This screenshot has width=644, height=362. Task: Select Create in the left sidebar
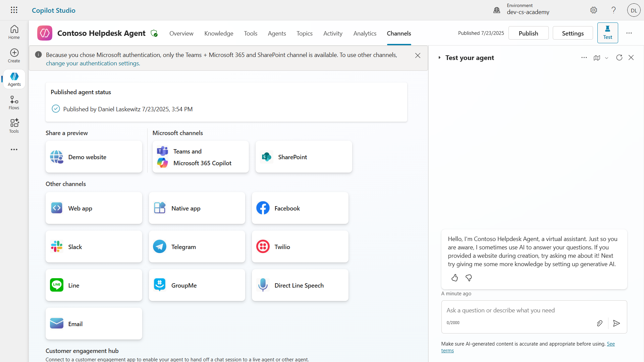14,55
